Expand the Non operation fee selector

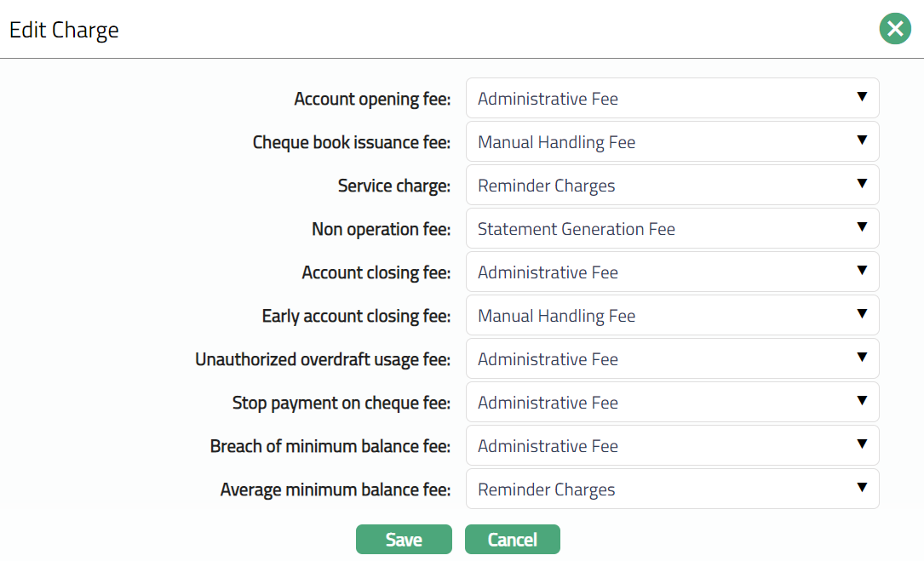672,229
